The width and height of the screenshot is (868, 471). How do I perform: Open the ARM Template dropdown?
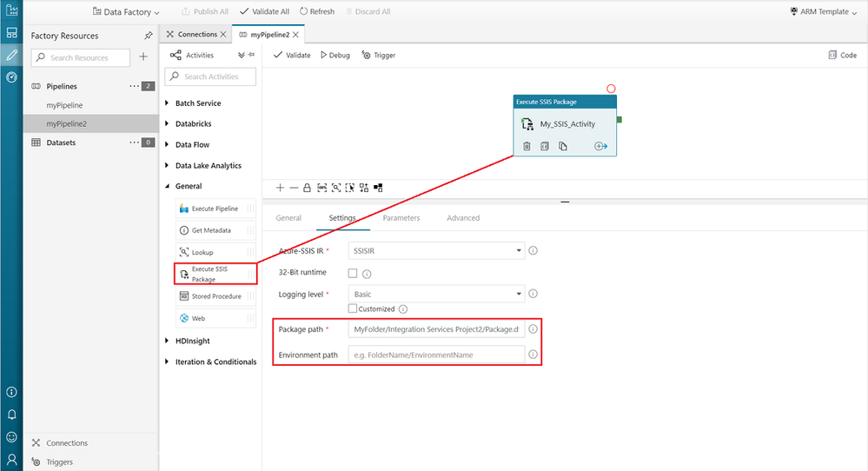point(823,11)
